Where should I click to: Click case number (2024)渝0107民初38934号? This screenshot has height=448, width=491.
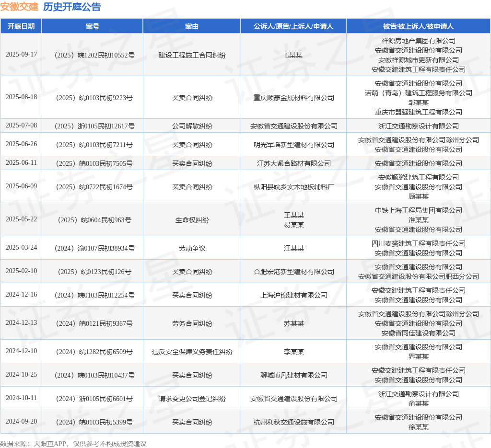pyautogui.click(x=94, y=248)
